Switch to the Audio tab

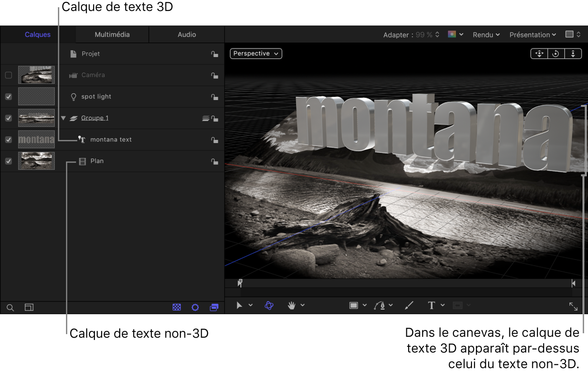click(x=186, y=34)
